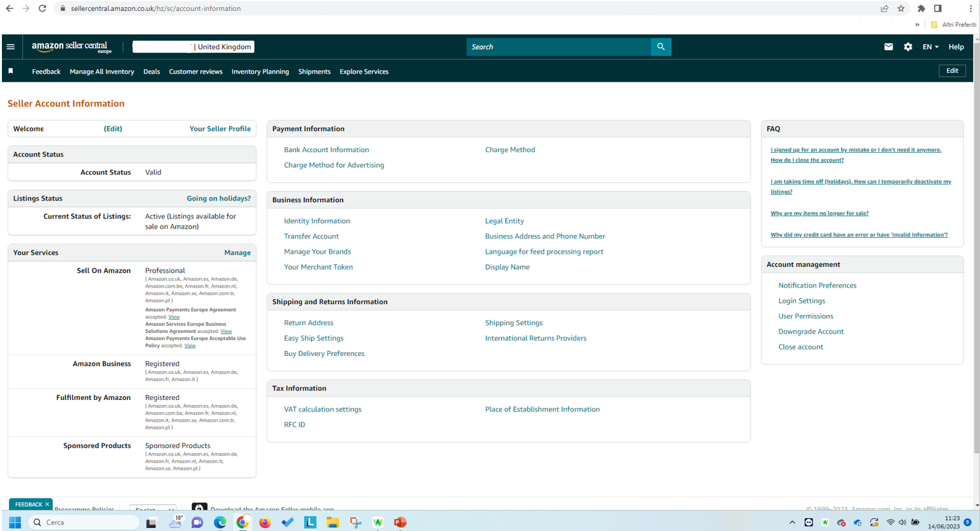Image resolution: width=980 pixels, height=531 pixels.
Task: Open the hamburger navigation menu
Action: click(x=11, y=47)
